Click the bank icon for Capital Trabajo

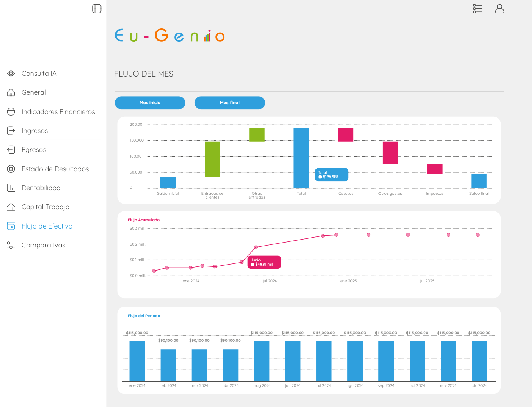tap(11, 207)
